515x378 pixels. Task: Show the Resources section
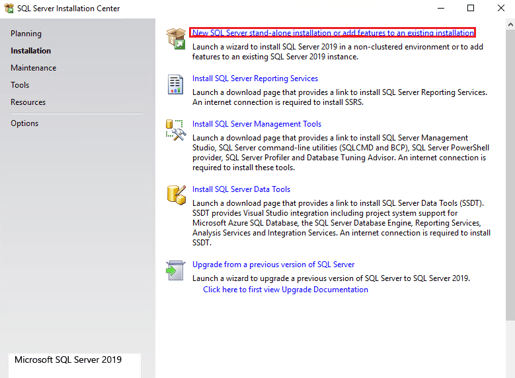click(28, 102)
